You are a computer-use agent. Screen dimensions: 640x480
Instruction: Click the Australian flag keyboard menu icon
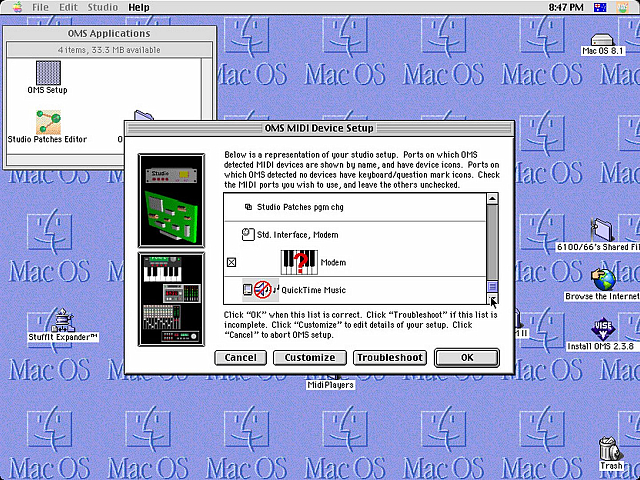[600, 7]
